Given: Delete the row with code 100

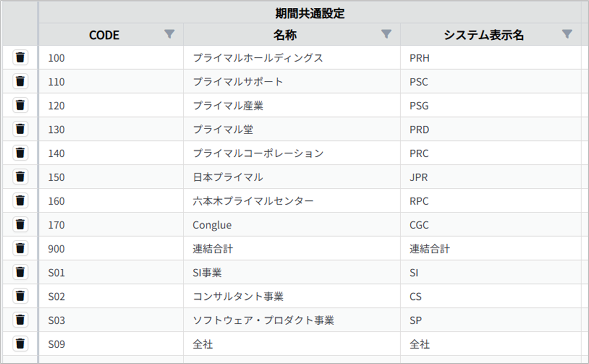Looking at the screenshot, I should click(20, 57).
